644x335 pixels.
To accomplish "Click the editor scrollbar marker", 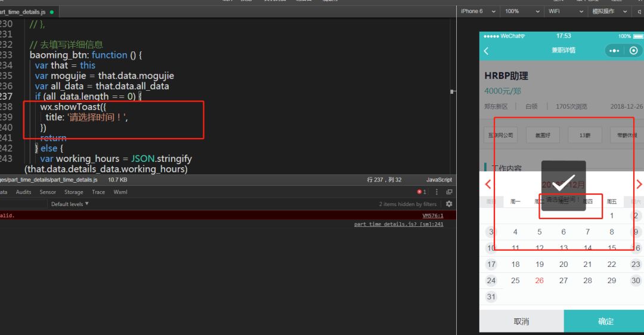I will 452,91.
